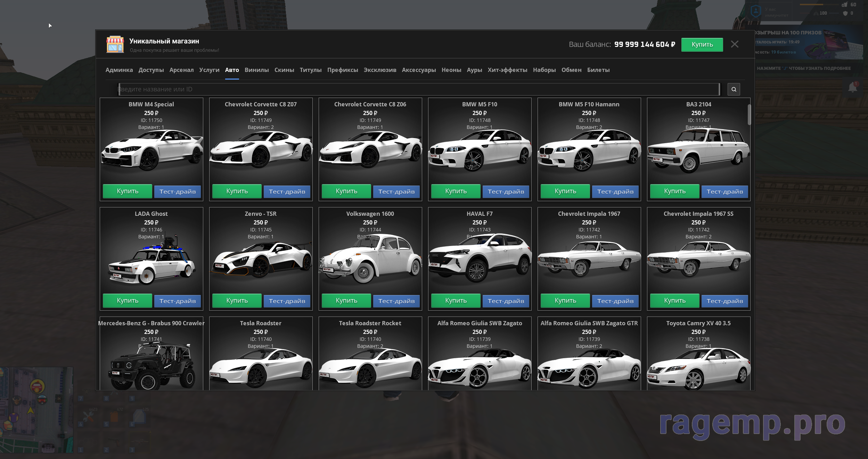Click the Volkswagen 1600 Beetle image
Viewport: 868px width, 459px height.
point(370,259)
